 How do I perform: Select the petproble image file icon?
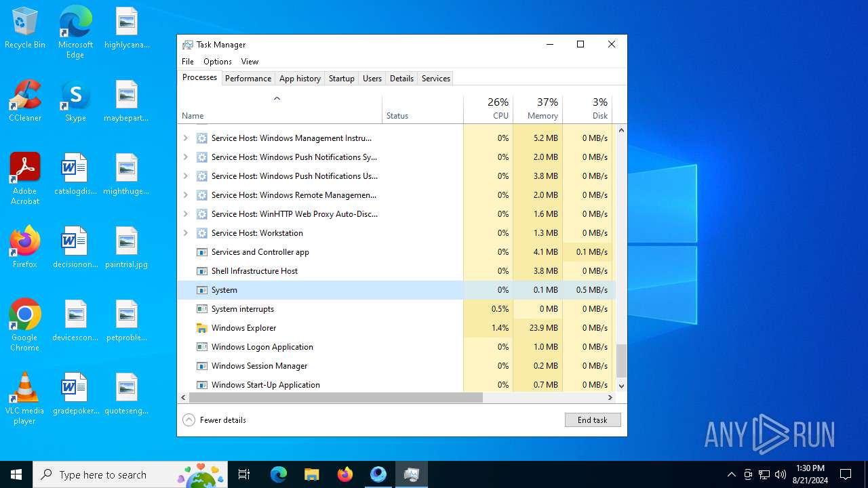pos(127,321)
